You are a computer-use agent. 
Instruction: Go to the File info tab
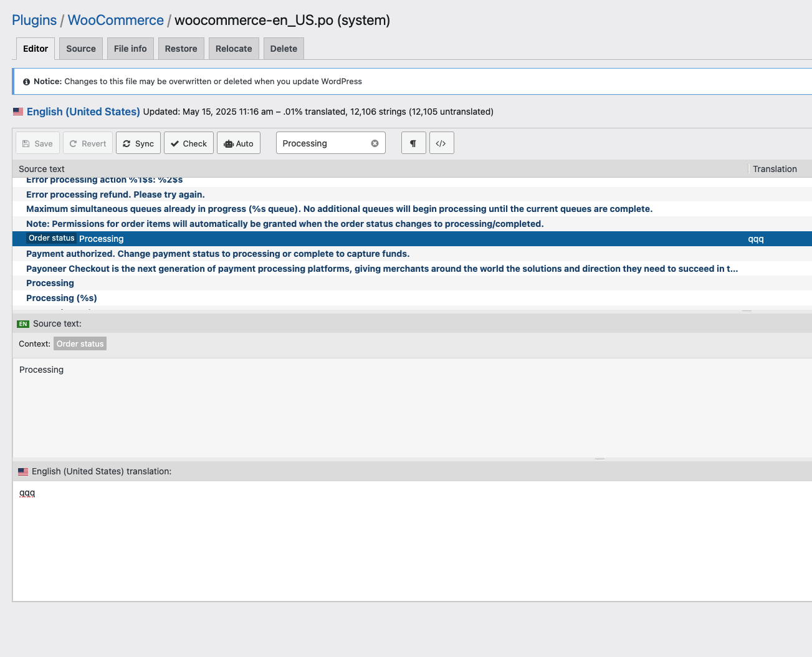pyautogui.click(x=130, y=49)
